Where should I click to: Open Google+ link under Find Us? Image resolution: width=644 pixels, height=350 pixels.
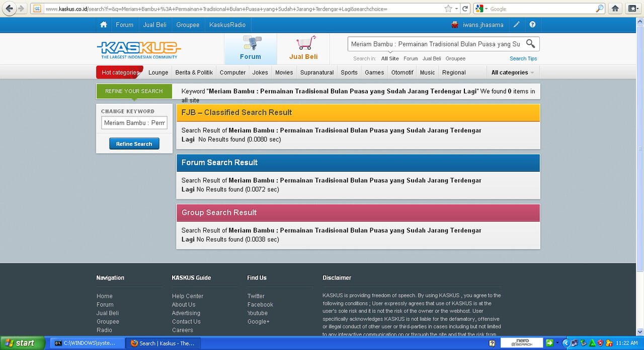coord(259,322)
